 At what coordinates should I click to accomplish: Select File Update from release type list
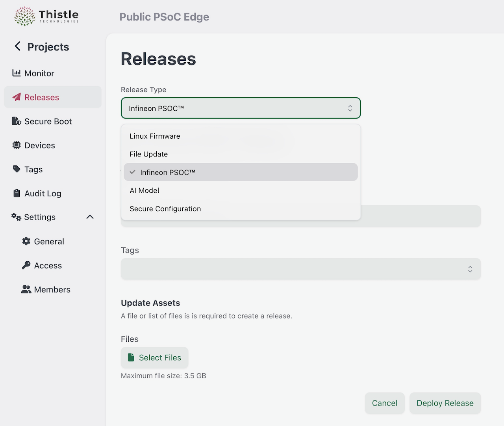148,154
